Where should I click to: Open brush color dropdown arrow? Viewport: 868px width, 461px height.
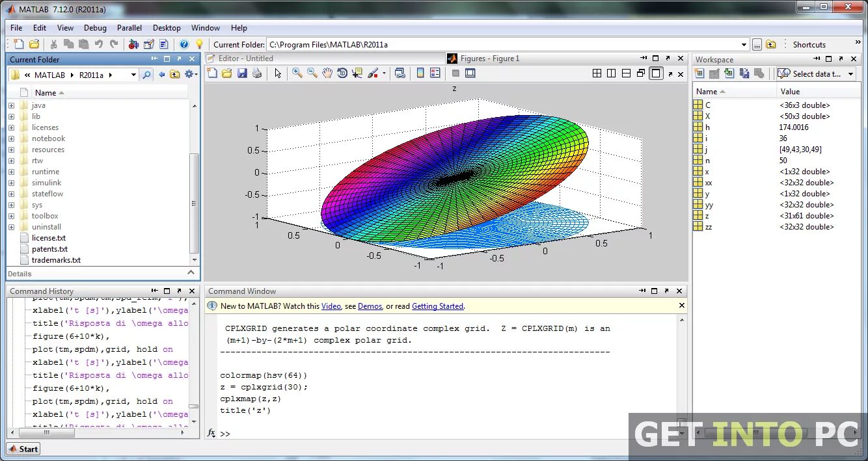pyautogui.click(x=384, y=73)
